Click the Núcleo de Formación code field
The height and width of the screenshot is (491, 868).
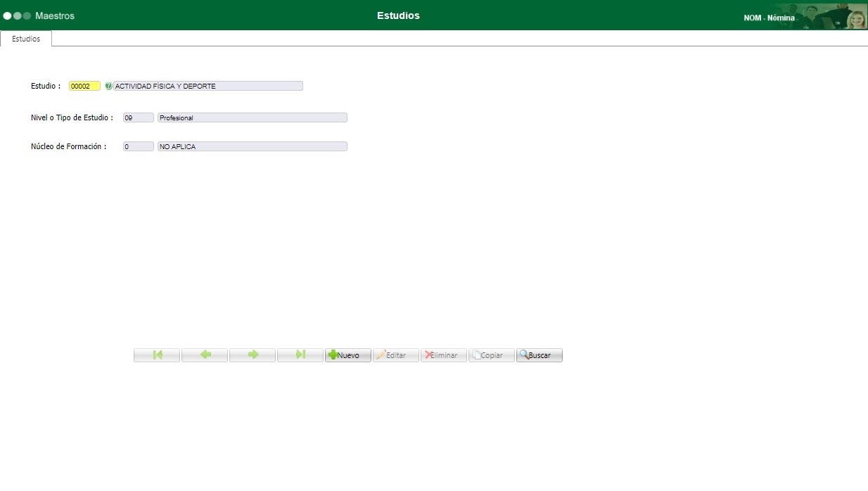(139, 146)
